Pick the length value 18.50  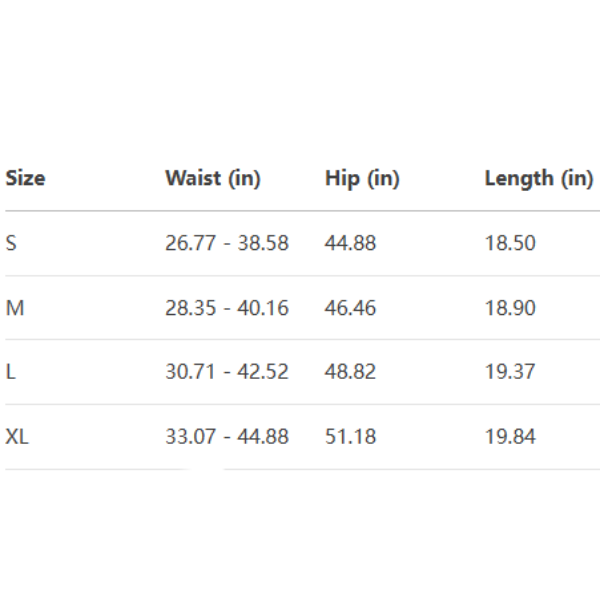510,243
